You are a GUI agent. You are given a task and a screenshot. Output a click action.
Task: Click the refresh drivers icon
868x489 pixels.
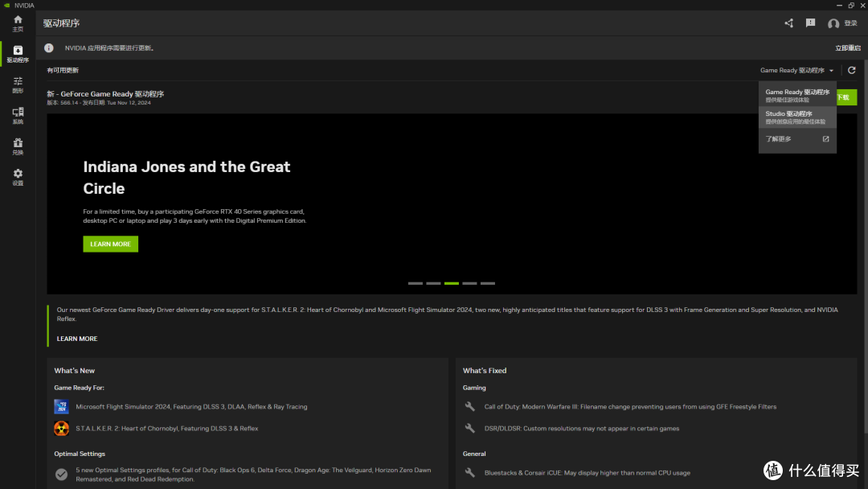(x=851, y=70)
